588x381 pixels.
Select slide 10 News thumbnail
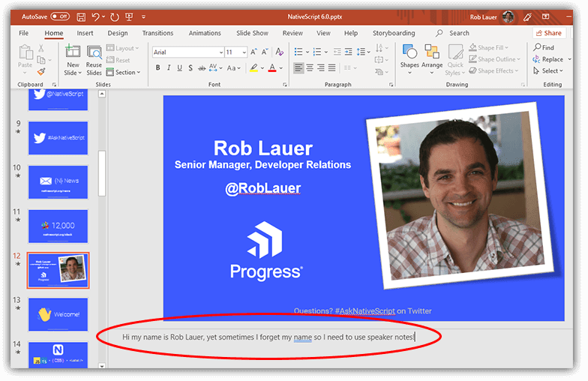pos(58,181)
